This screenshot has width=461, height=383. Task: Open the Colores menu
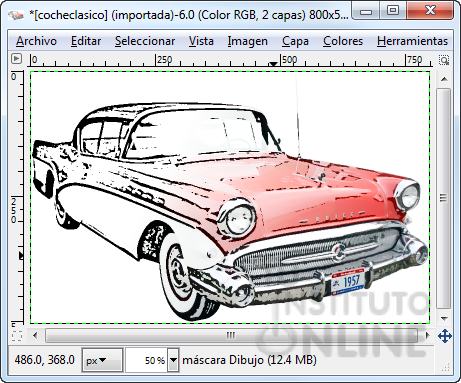(343, 41)
